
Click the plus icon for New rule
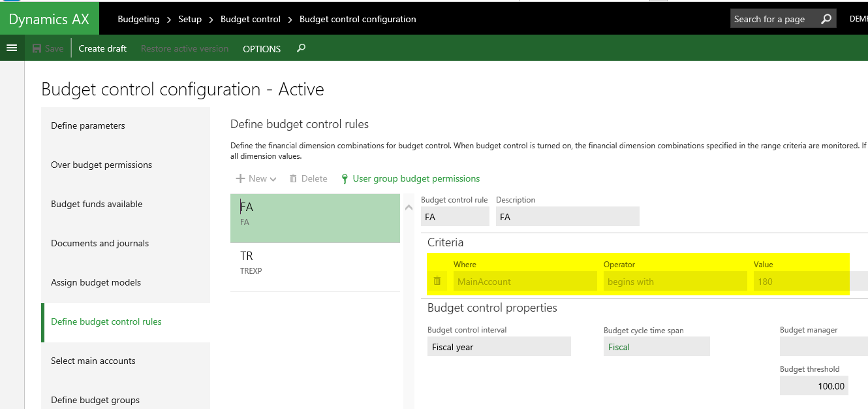tap(240, 178)
